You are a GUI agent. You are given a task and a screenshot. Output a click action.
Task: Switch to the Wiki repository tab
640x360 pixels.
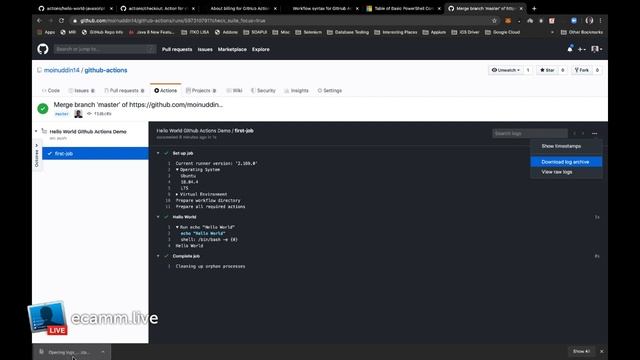click(234, 91)
